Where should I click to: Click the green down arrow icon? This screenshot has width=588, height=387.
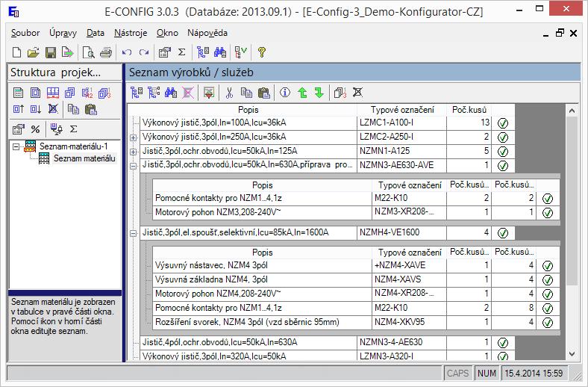pyautogui.click(x=319, y=93)
